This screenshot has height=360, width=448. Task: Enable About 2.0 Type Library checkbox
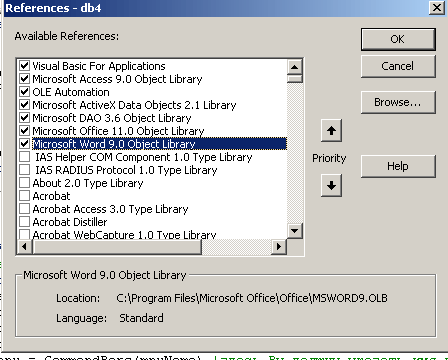24,183
